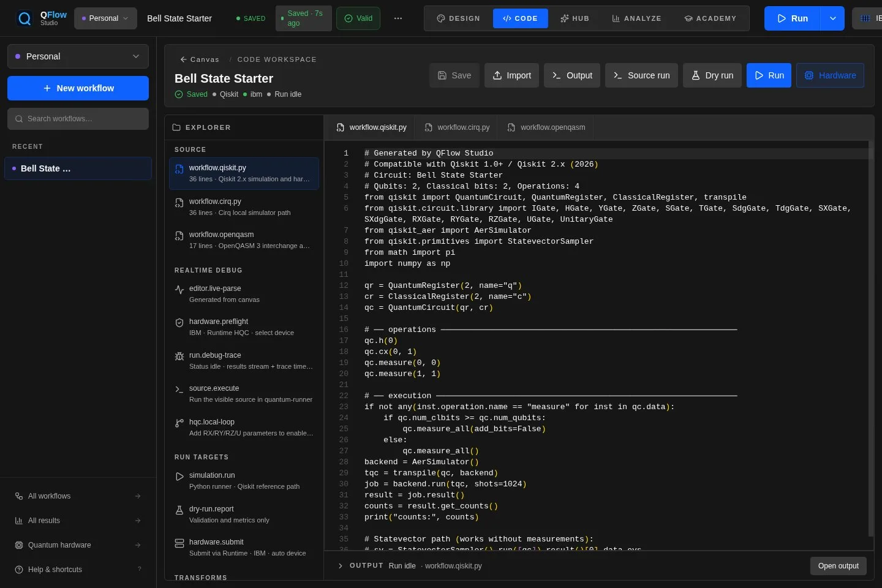Expand the sidebar Personal workspace selector

click(x=78, y=56)
